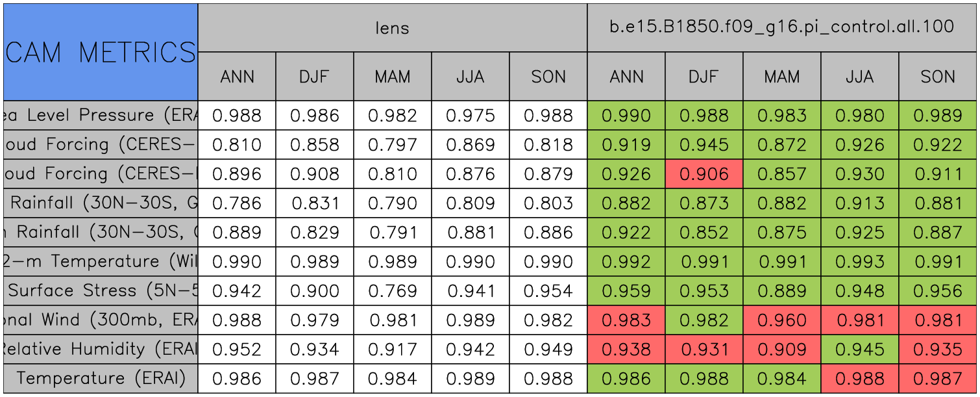Click the red 0.935 cell
Viewport: 980px width, 397px height.
[937, 350]
